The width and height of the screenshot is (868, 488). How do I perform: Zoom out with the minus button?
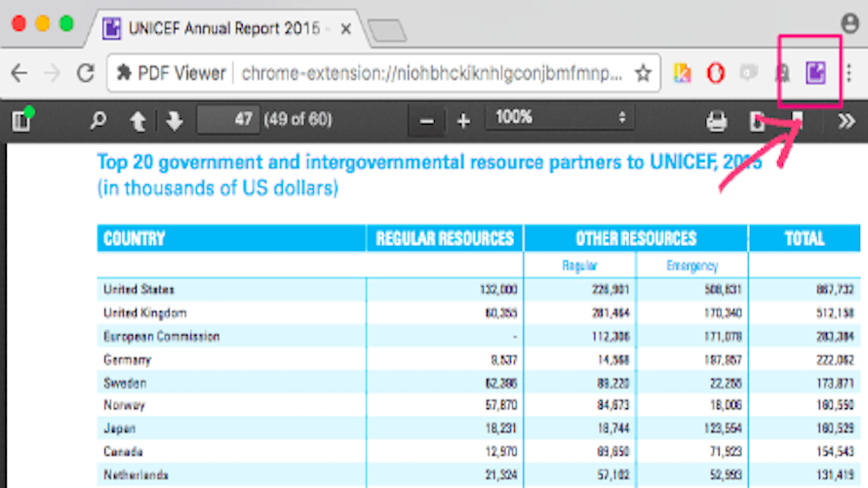tap(426, 121)
